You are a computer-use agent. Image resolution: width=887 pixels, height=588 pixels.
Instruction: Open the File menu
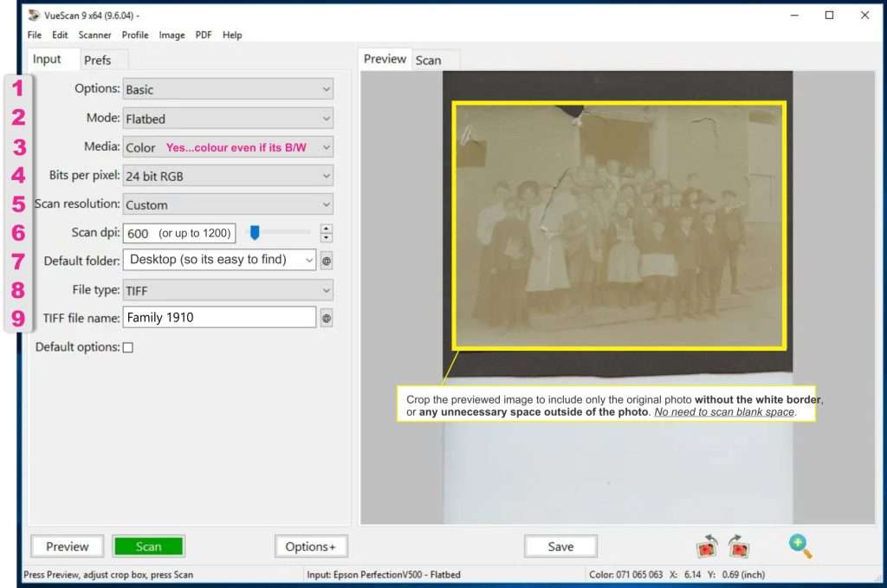[x=35, y=35]
